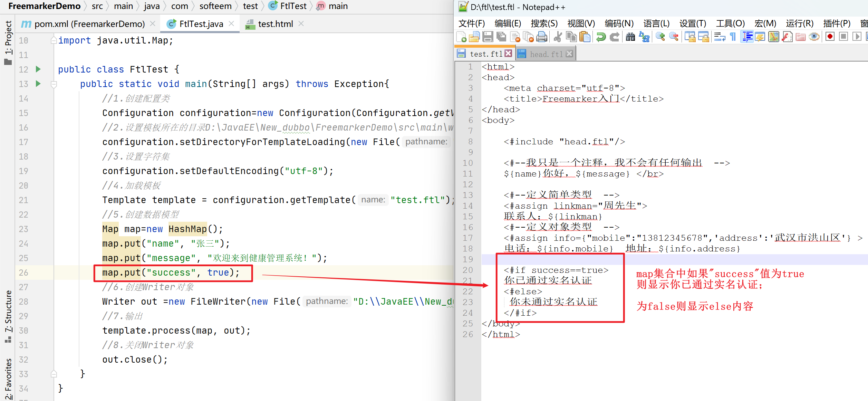The width and height of the screenshot is (868, 401).
Task: Click the Save icon in Notepad++ toolbar
Action: coord(488,37)
